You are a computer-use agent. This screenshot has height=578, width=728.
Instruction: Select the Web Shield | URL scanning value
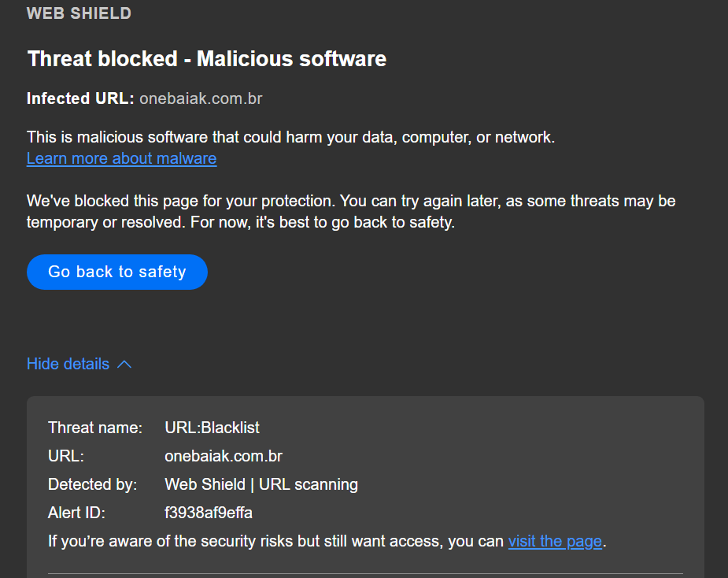point(261,484)
